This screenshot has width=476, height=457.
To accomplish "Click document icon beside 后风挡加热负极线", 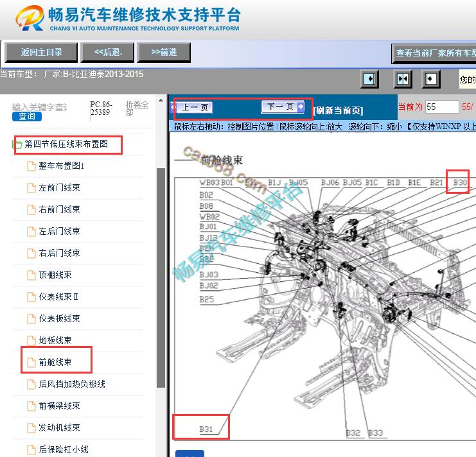I will pos(31,384).
